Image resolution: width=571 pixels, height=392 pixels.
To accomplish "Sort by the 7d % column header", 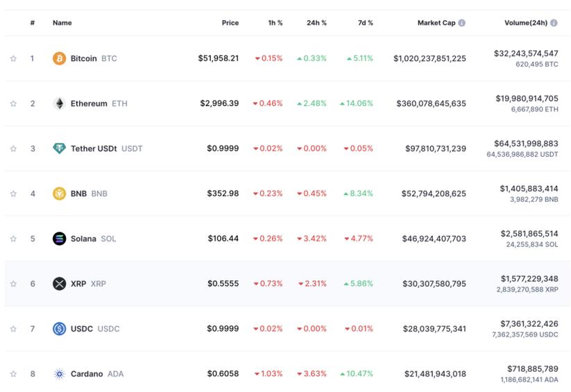I will point(365,23).
